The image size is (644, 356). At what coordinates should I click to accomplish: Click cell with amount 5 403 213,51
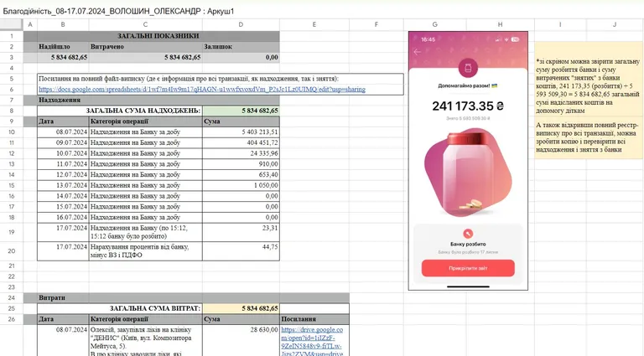pos(241,132)
